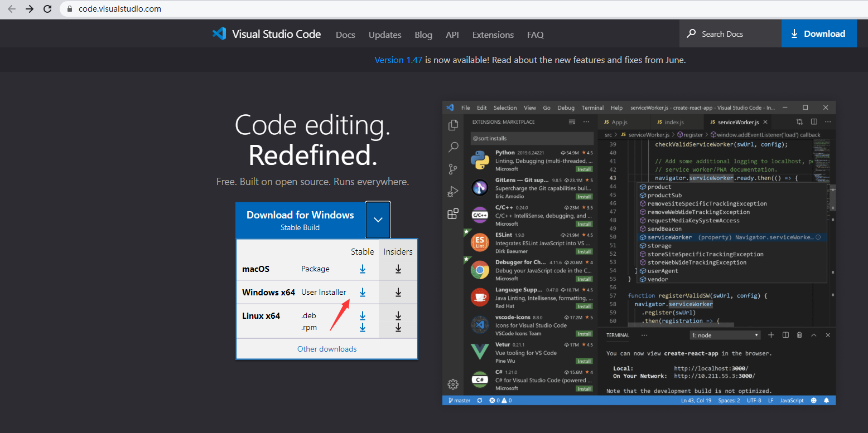This screenshot has width=868, height=433.
Task: Download Windows x64 Stable User Installer
Action: click(363, 293)
